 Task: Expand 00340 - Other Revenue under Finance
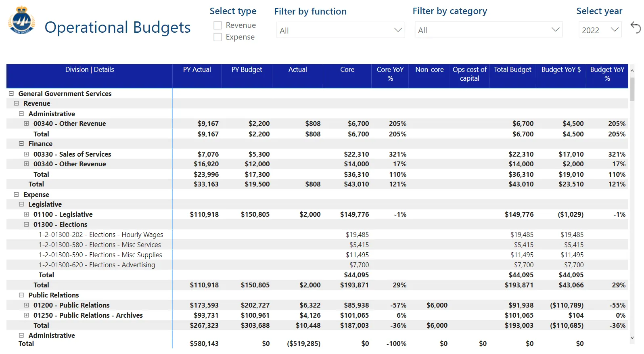point(27,164)
